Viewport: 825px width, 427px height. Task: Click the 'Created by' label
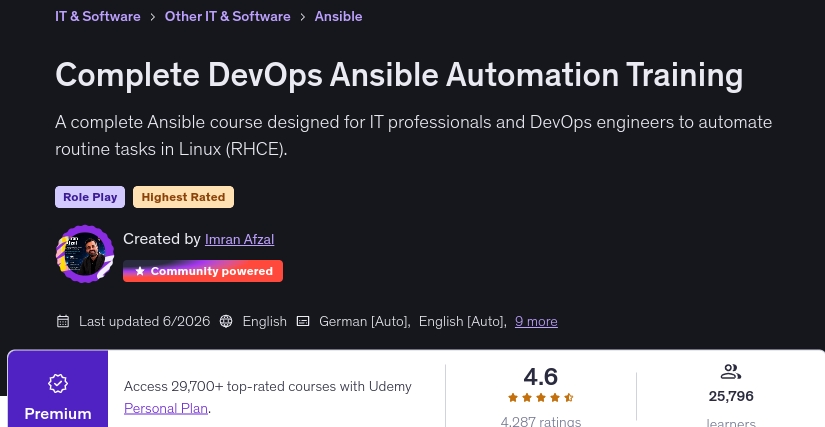[162, 239]
